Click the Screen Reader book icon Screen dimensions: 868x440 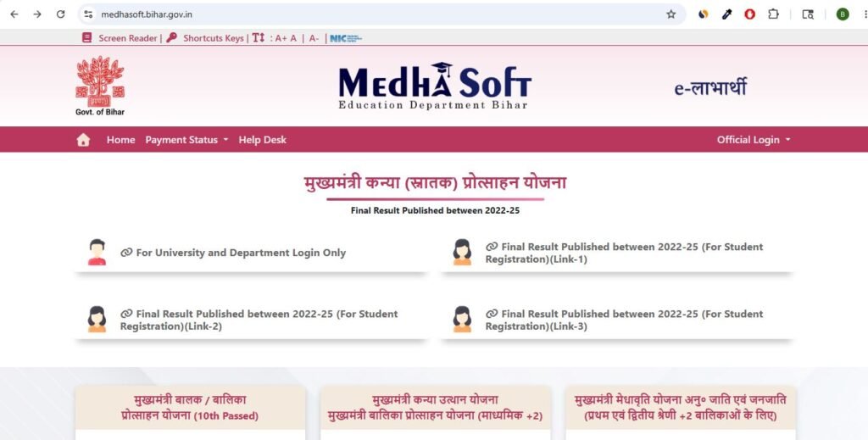(87, 37)
